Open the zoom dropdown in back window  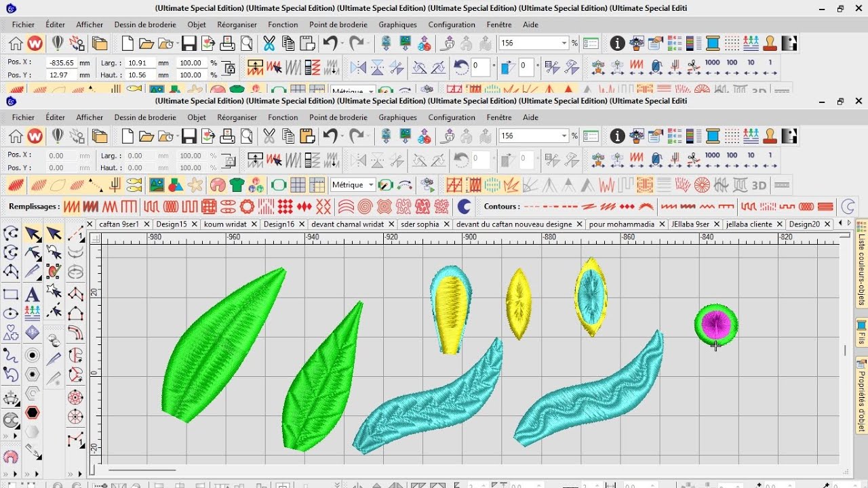click(564, 43)
